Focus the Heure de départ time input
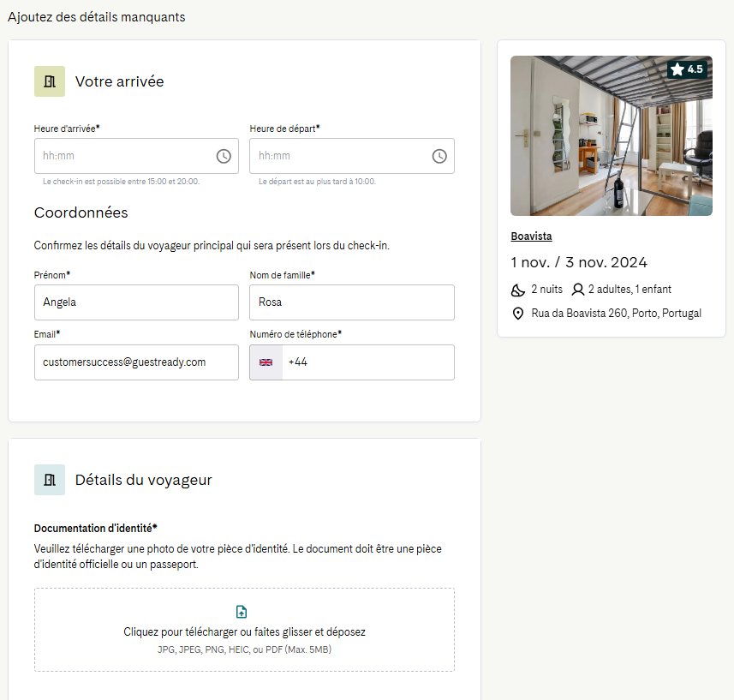Image resolution: width=734 pixels, height=700 pixels. pyautogui.click(x=352, y=156)
